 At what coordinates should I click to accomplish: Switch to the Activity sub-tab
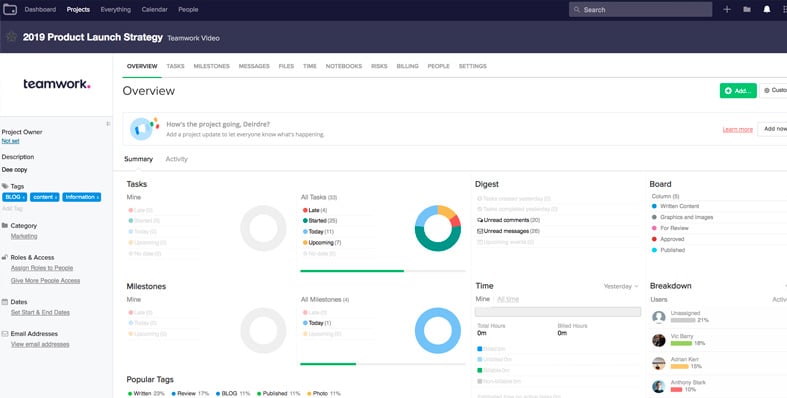point(176,159)
